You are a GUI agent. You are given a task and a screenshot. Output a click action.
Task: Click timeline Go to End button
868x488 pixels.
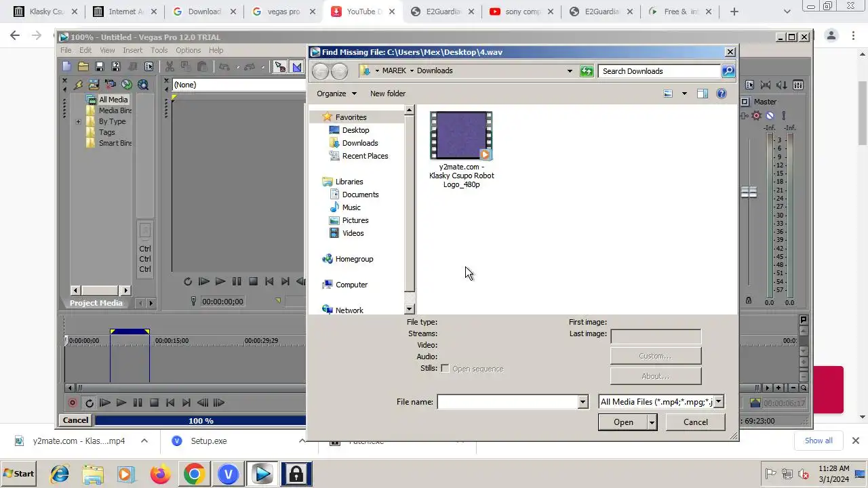click(186, 403)
